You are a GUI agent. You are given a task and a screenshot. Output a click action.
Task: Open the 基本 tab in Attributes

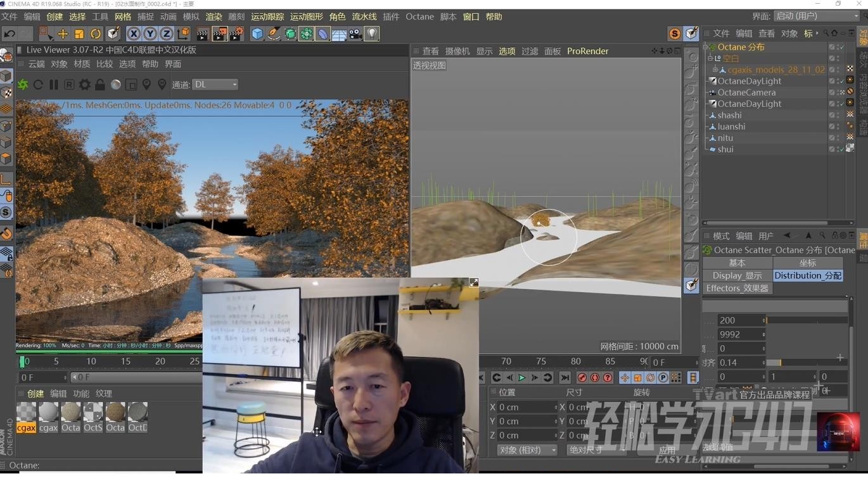(737, 263)
